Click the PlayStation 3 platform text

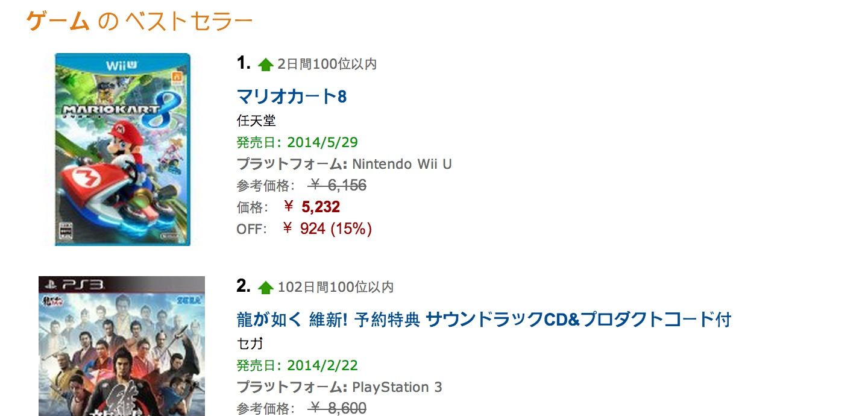[x=397, y=387]
